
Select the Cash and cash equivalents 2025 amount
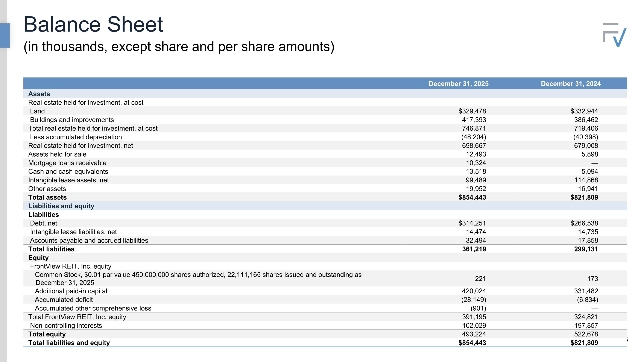(476, 171)
